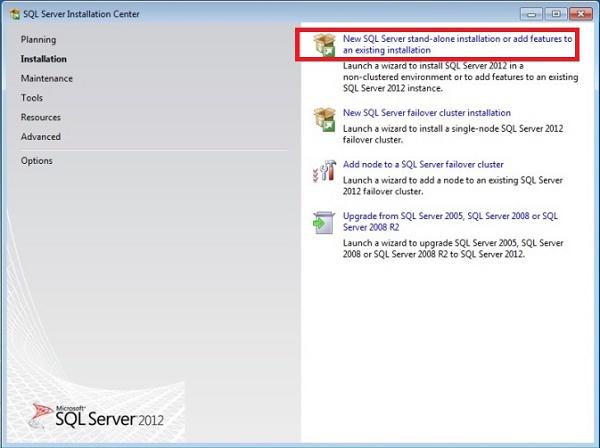The width and height of the screenshot is (600, 448).
Task: Go to the Planning page
Action: click(x=38, y=39)
